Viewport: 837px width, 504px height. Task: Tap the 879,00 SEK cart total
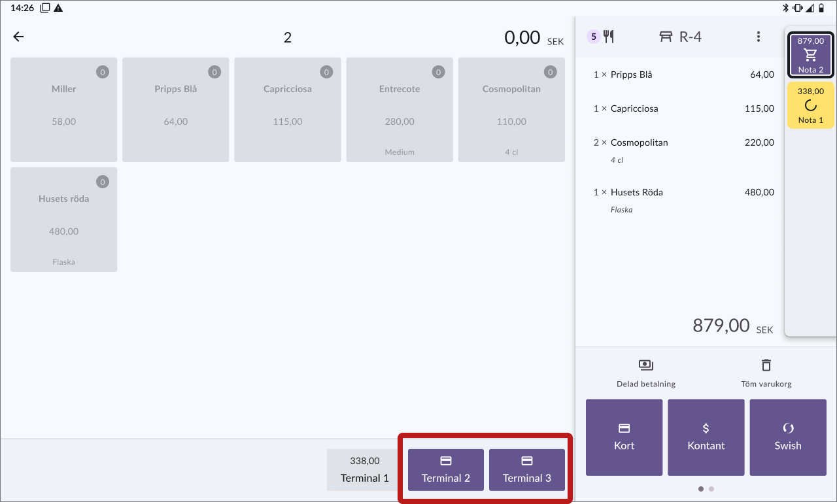[733, 326]
